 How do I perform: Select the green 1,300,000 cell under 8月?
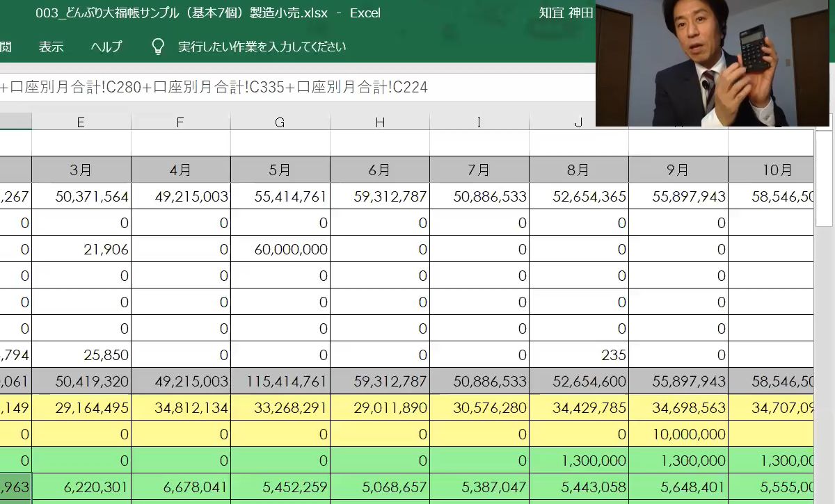[579, 460]
